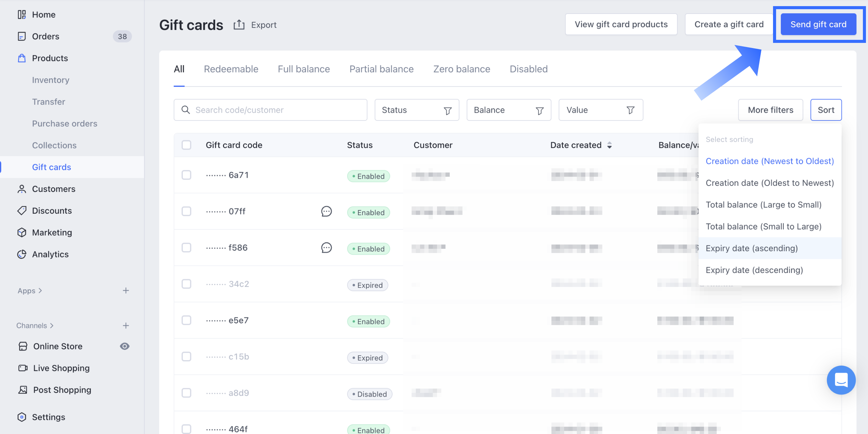Tick the checkbox for gift card 6a71

pyautogui.click(x=186, y=175)
